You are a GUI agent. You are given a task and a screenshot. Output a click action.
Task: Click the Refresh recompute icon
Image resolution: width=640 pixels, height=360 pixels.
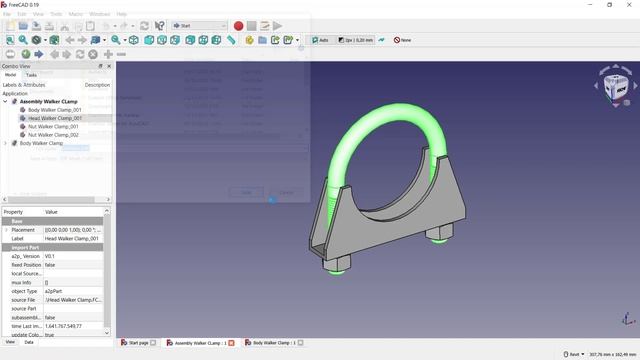[144, 26]
